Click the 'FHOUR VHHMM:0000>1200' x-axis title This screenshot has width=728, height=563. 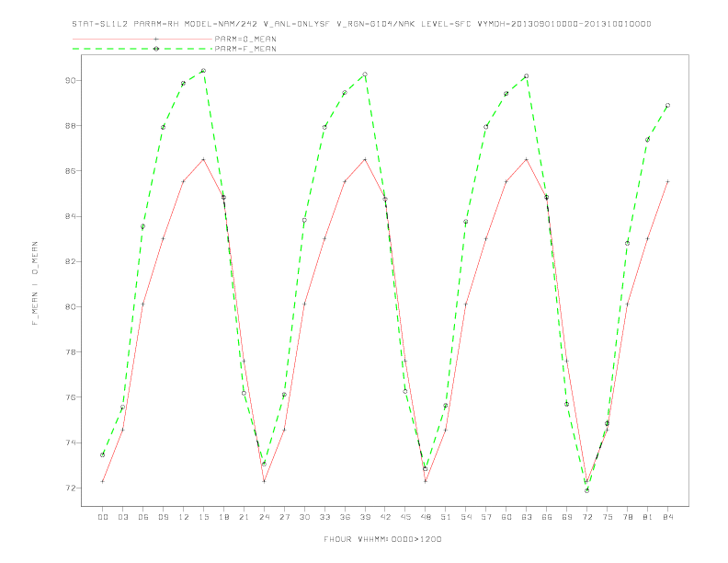click(x=382, y=539)
